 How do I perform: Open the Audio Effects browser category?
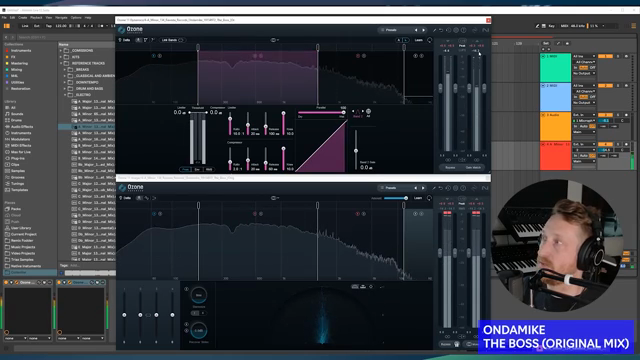tap(21, 127)
